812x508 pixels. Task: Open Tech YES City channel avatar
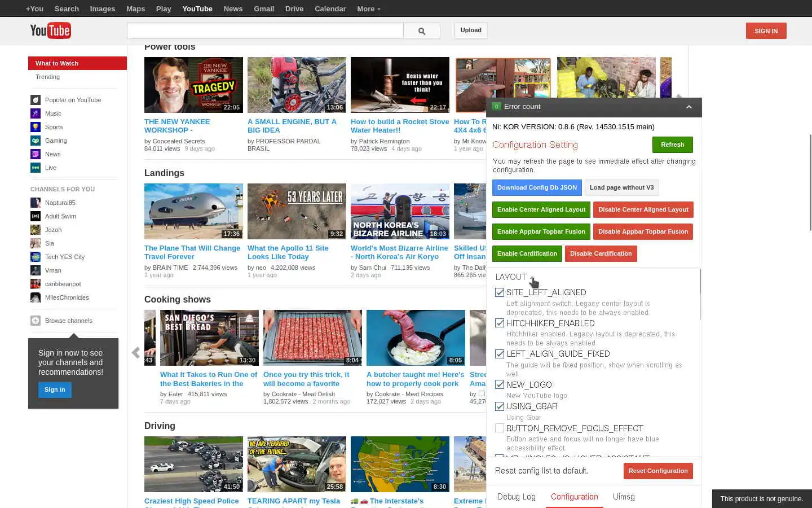tap(36, 257)
